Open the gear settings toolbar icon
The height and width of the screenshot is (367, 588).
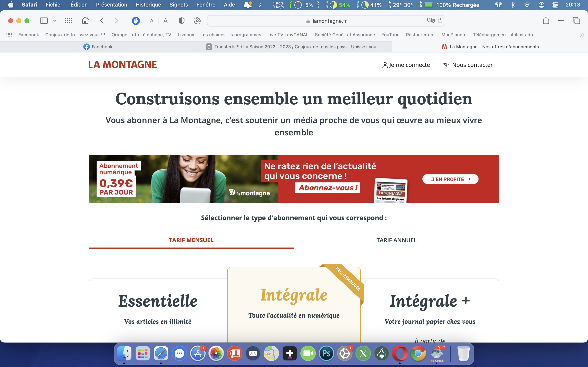pos(197,21)
